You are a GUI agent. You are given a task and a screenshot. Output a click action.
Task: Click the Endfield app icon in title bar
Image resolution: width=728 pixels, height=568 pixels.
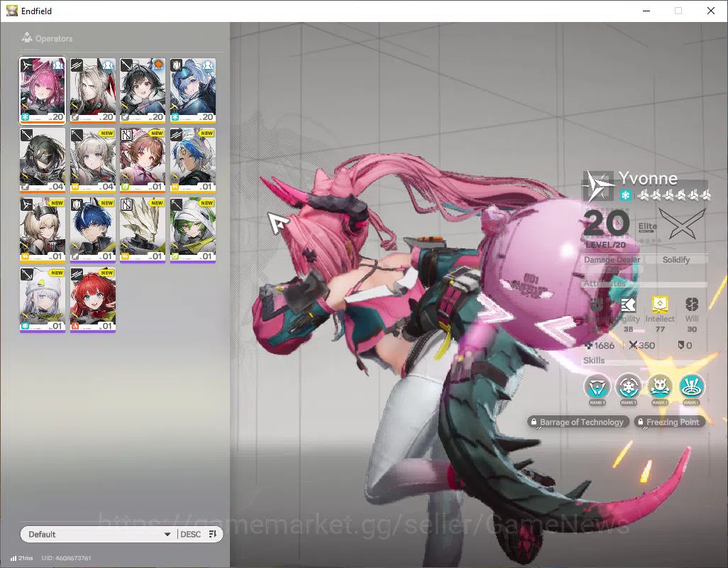click(x=11, y=11)
